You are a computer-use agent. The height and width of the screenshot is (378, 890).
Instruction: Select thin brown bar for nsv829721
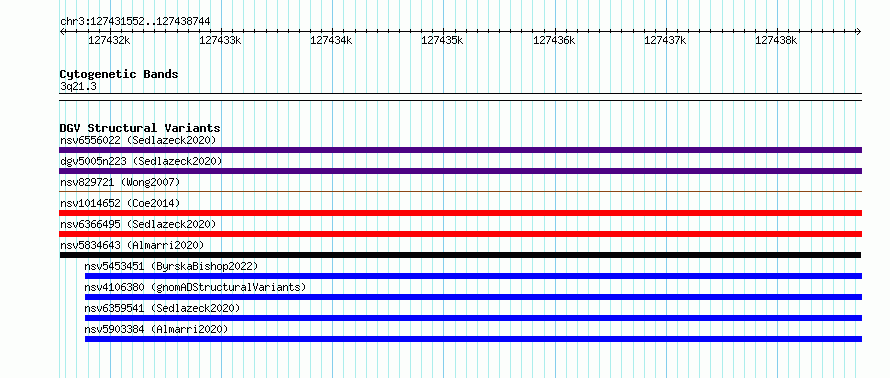(460, 191)
